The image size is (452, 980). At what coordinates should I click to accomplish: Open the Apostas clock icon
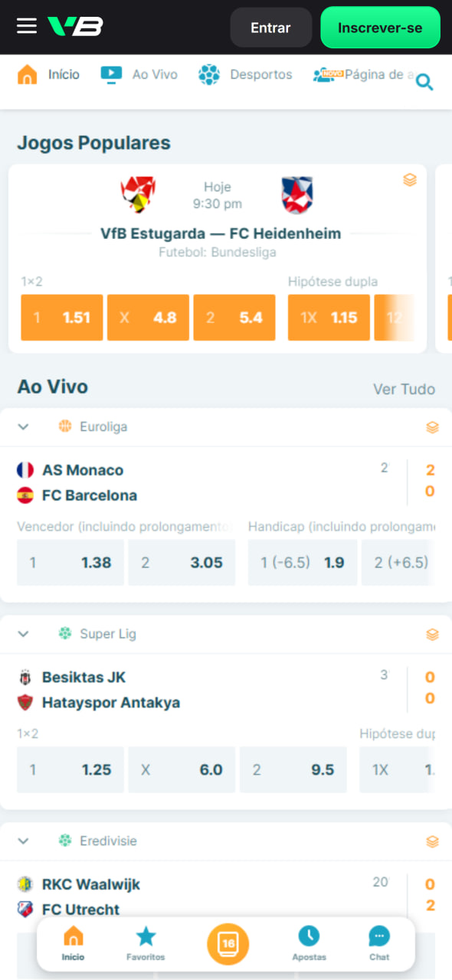point(310,936)
